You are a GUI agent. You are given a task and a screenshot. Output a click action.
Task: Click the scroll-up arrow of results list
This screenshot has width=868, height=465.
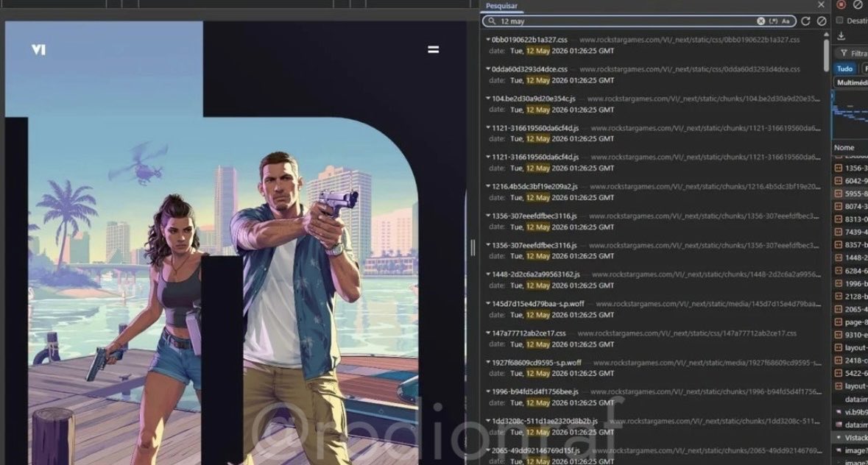826,35
